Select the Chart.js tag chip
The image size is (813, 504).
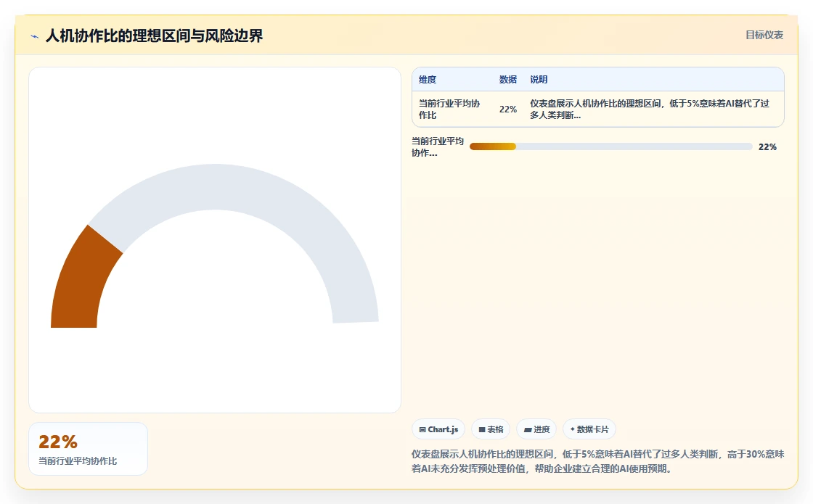[438, 429]
